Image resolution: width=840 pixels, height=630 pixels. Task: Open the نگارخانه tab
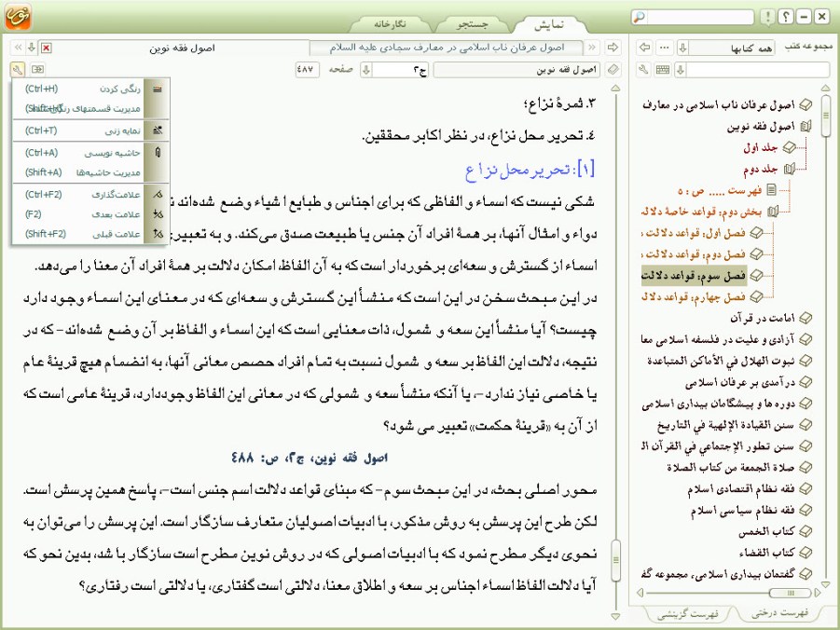(390, 24)
